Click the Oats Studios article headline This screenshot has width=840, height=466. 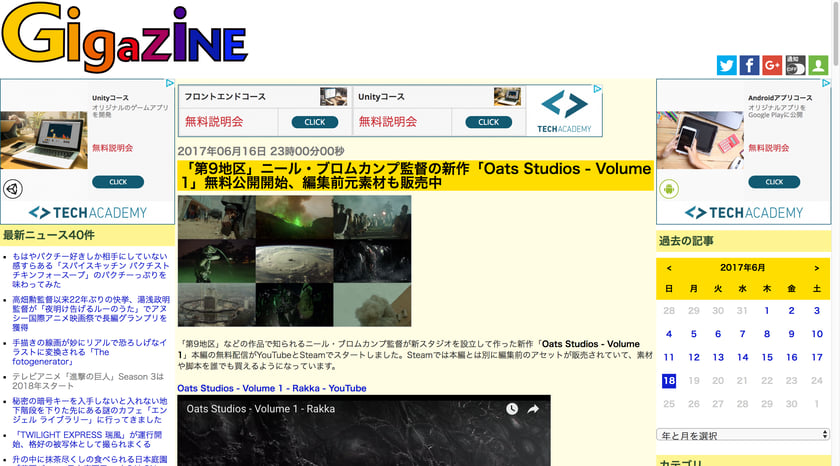[415, 176]
